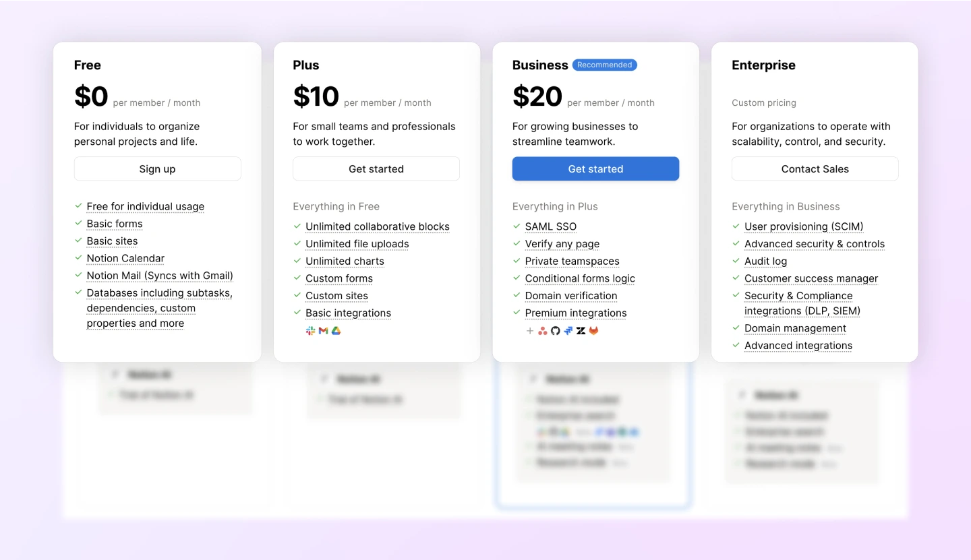The image size is (971, 560).
Task: Click the User provisioning (SCIM) link
Action: pos(804,226)
